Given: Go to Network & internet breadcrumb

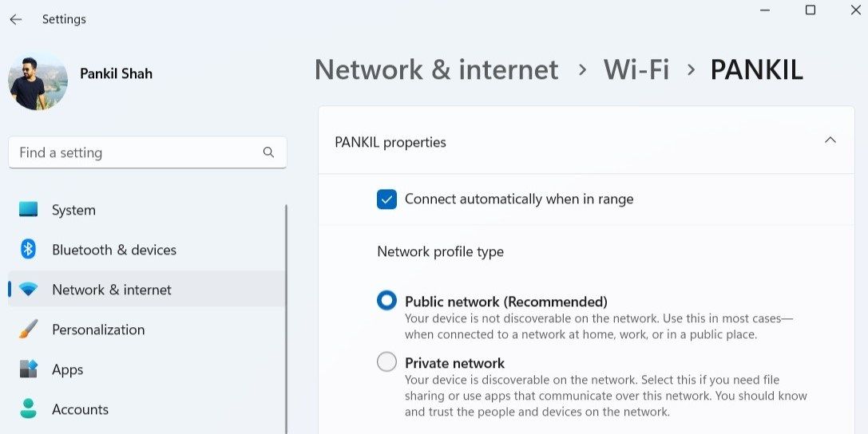Looking at the screenshot, I should point(436,70).
